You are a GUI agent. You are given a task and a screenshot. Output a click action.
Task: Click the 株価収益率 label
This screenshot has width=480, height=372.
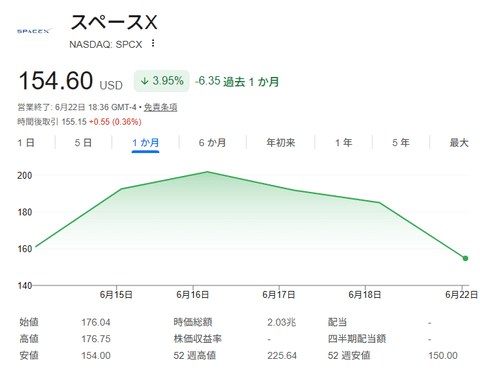(x=198, y=339)
